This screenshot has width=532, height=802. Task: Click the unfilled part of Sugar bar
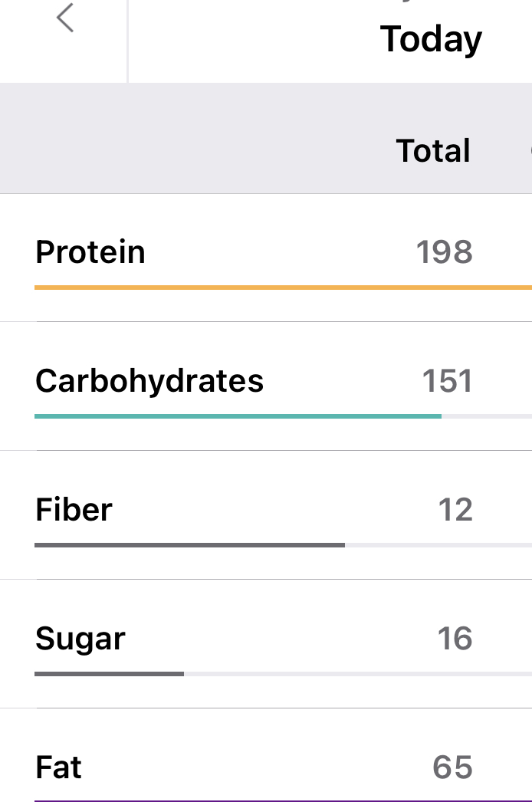(x=356, y=674)
